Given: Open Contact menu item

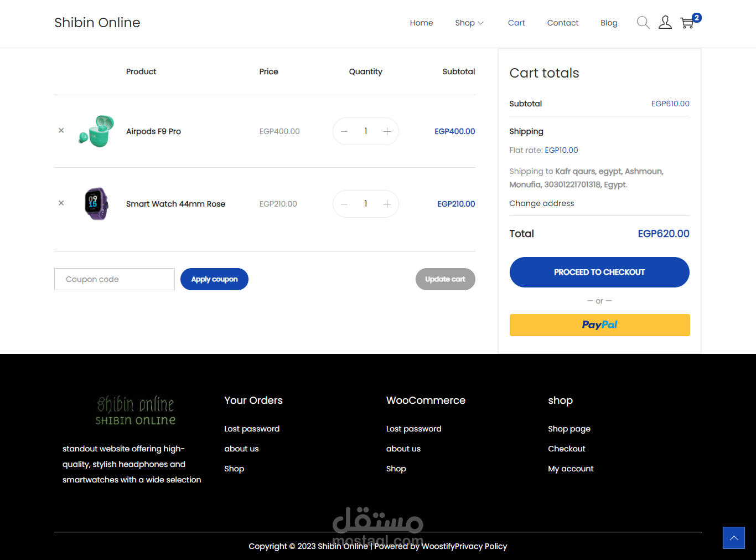Looking at the screenshot, I should click(x=563, y=23).
